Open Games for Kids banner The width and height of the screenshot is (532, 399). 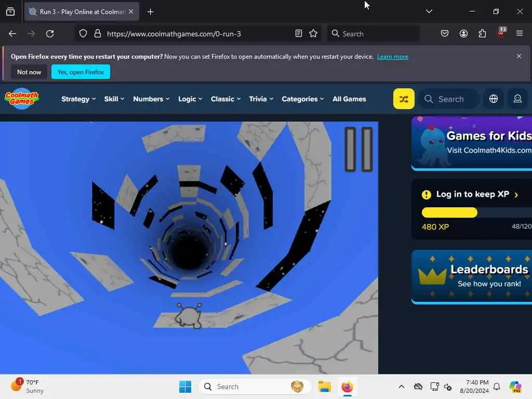[472, 143]
